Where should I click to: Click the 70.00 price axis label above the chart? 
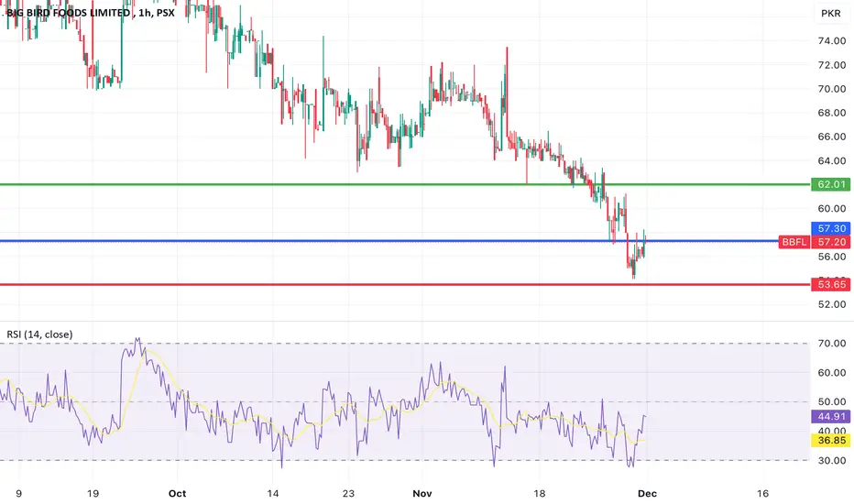pos(832,89)
